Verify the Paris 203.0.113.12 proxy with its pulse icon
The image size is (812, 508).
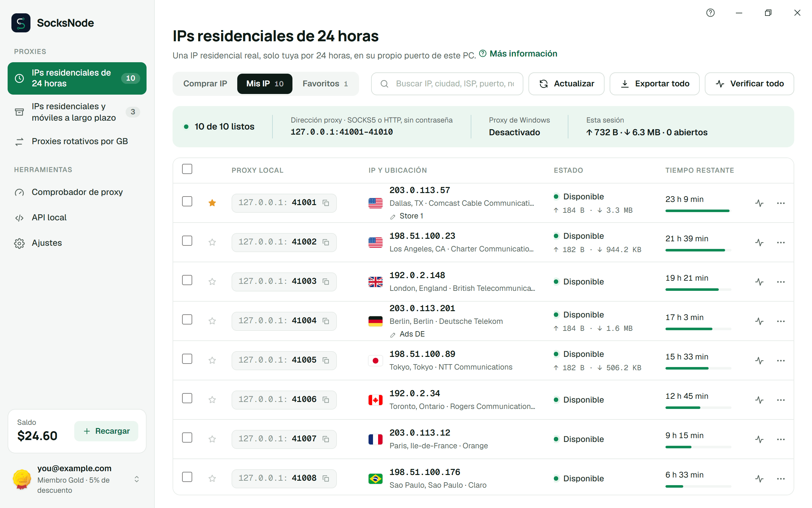point(759,439)
